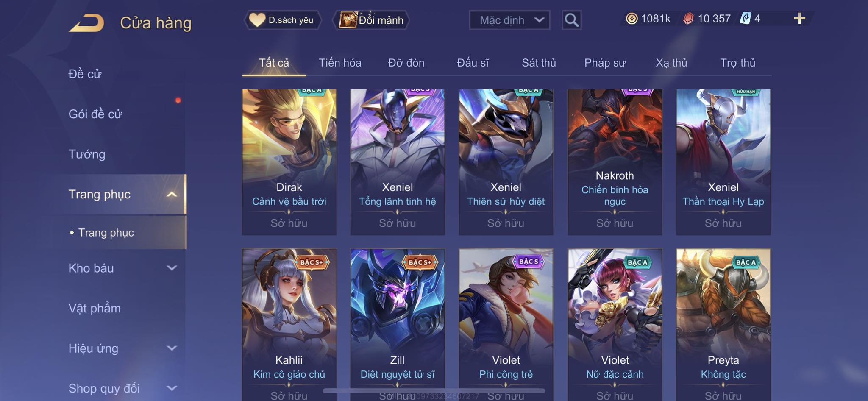This screenshot has height=401, width=868.
Task: Collapse the Trang phục sidebar section
Action: pyautogui.click(x=171, y=195)
